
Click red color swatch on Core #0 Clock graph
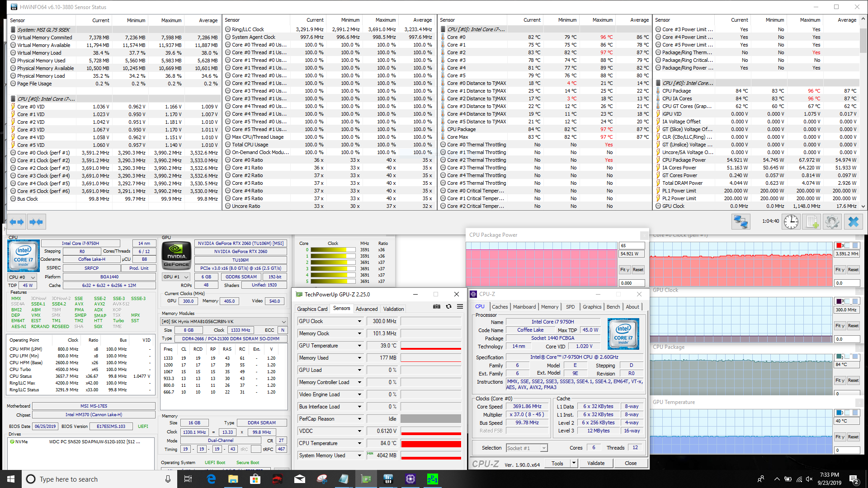pyautogui.click(x=839, y=245)
